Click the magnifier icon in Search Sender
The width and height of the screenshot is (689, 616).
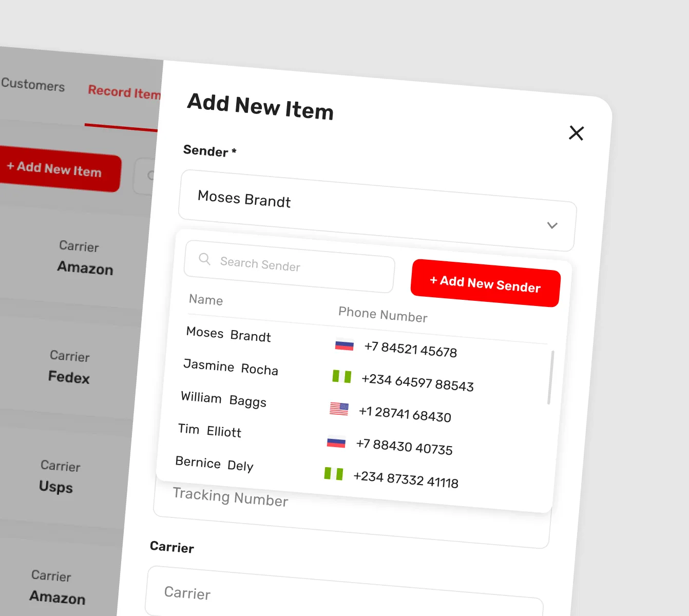coord(204,259)
